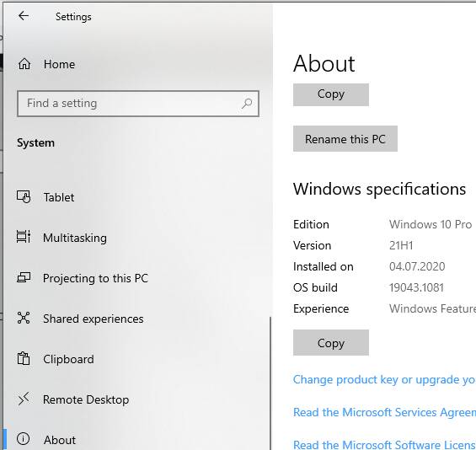Viewport: 476px width, 450px height.
Task: Click the Home house icon
Action: point(24,64)
